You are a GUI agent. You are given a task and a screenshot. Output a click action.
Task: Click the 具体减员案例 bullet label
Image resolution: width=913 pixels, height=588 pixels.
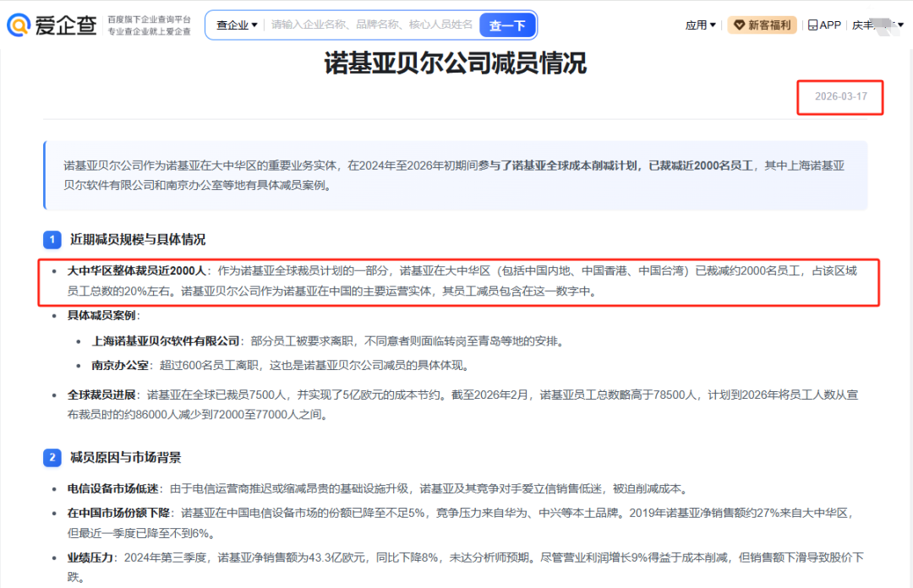click(101, 315)
